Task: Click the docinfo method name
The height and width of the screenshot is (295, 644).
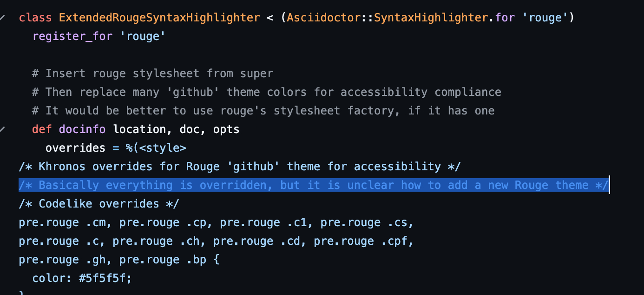Action: [x=82, y=129]
